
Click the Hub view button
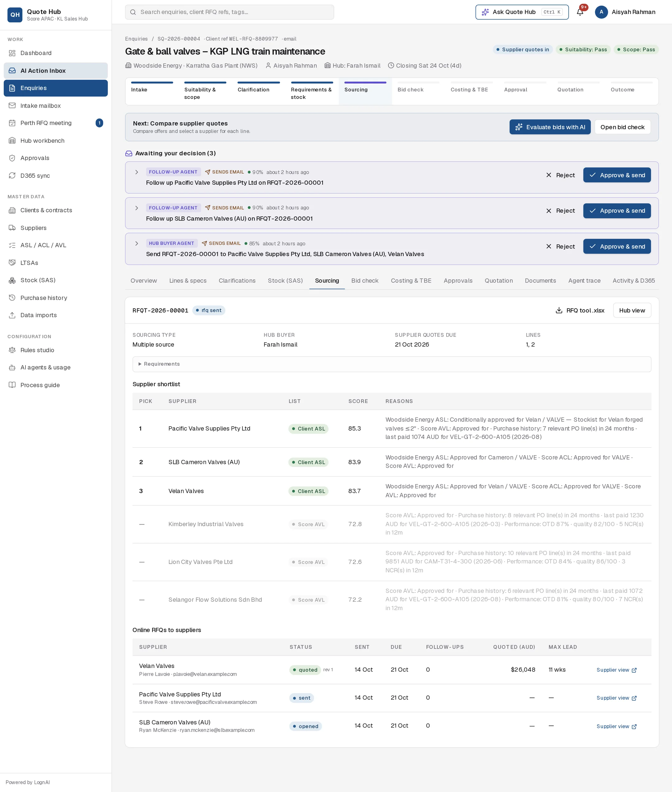(632, 310)
